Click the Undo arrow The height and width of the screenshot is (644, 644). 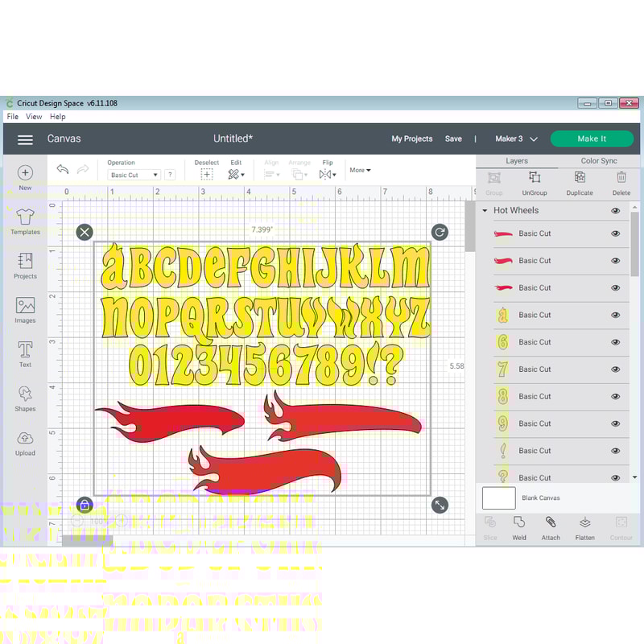(63, 169)
